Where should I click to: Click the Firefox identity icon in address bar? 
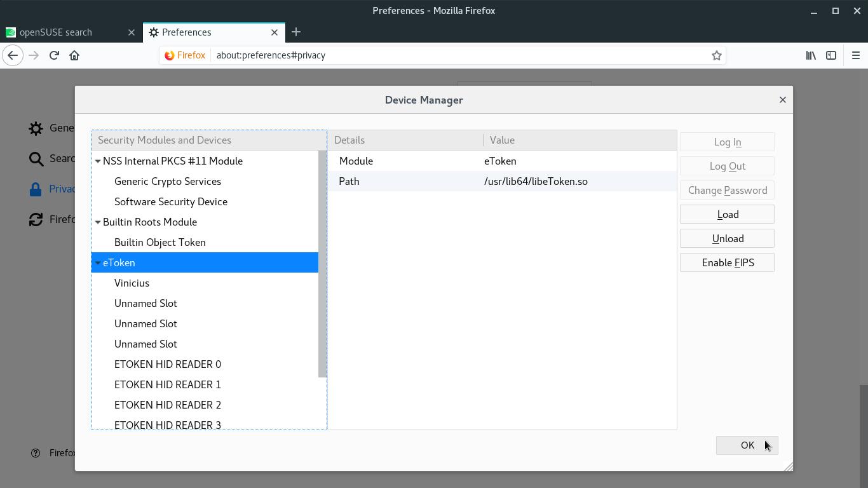tap(185, 55)
